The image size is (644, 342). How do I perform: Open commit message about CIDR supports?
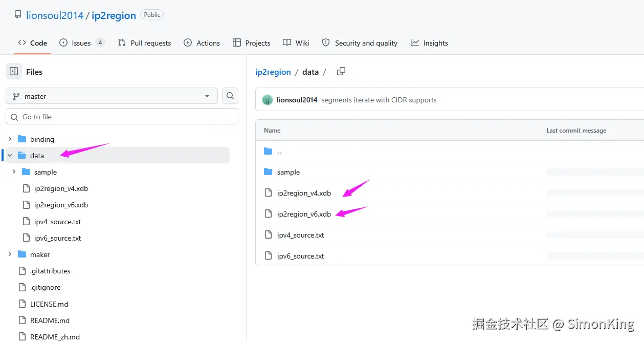coord(379,100)
